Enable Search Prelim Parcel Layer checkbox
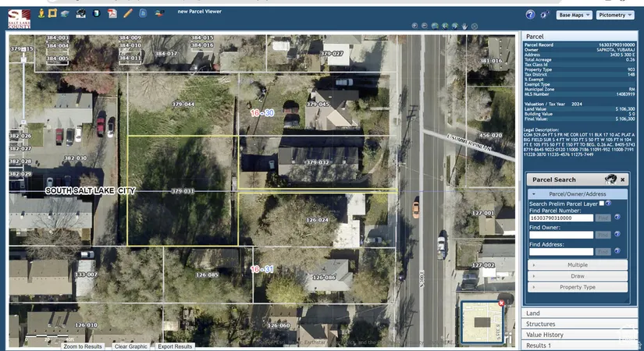Screen dimensions: 644x351 click(x=600, y=203)
